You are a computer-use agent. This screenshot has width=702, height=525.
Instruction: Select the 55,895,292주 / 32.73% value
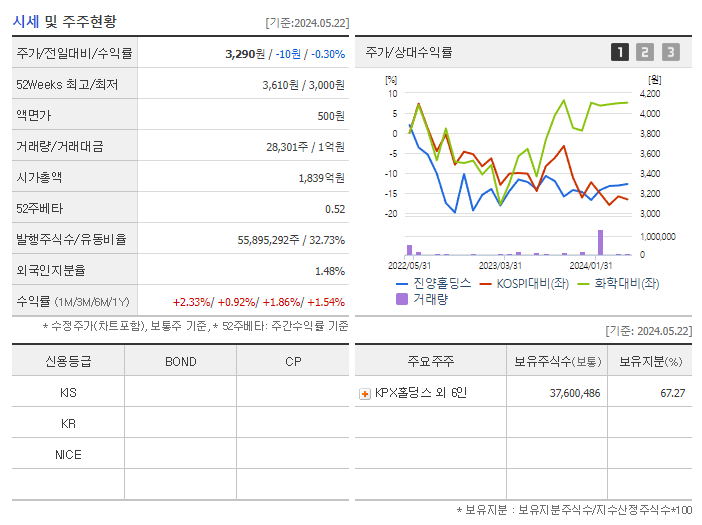291,240
